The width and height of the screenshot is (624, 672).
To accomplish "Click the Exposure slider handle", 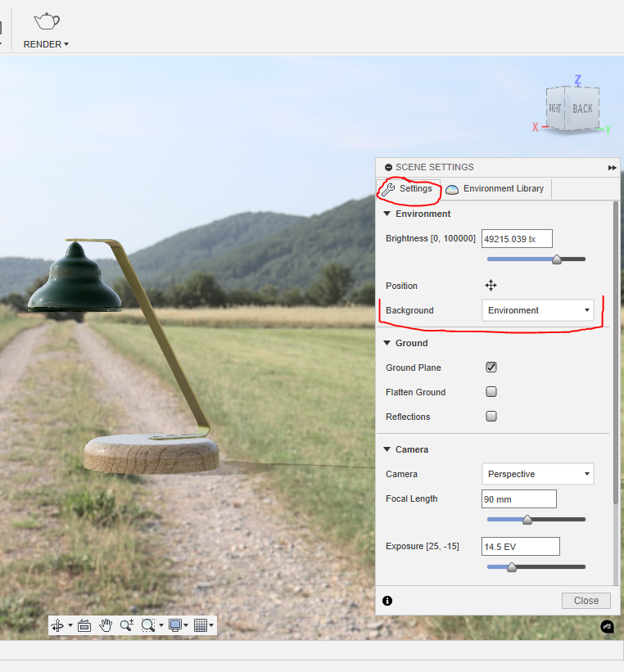I will [511, 567].
